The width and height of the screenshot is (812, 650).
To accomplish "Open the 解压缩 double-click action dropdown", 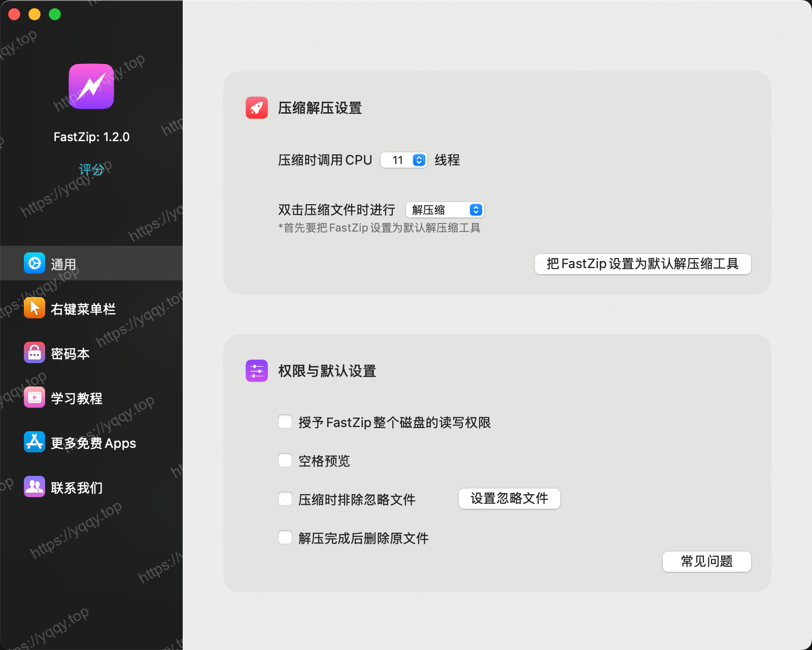I will point(445,210).
